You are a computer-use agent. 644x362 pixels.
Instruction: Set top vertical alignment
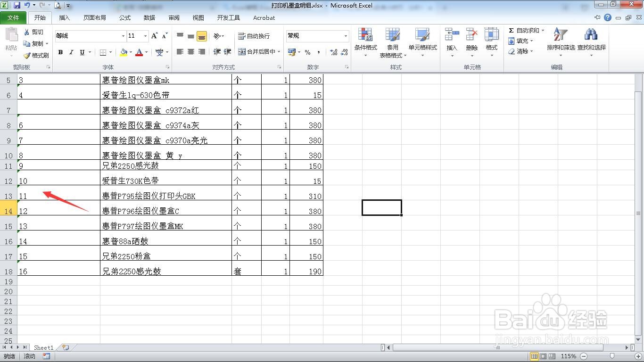pos(180,36)
